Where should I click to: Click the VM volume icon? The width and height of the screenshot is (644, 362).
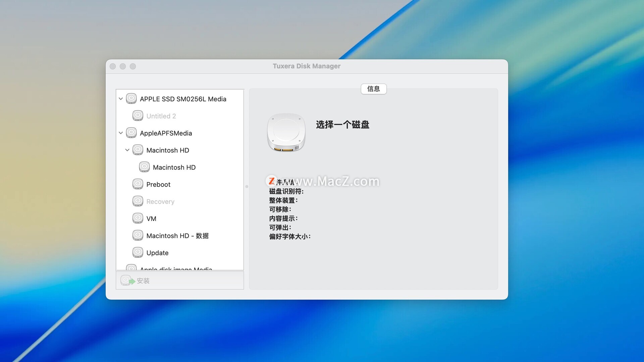(x=138, y=218)
